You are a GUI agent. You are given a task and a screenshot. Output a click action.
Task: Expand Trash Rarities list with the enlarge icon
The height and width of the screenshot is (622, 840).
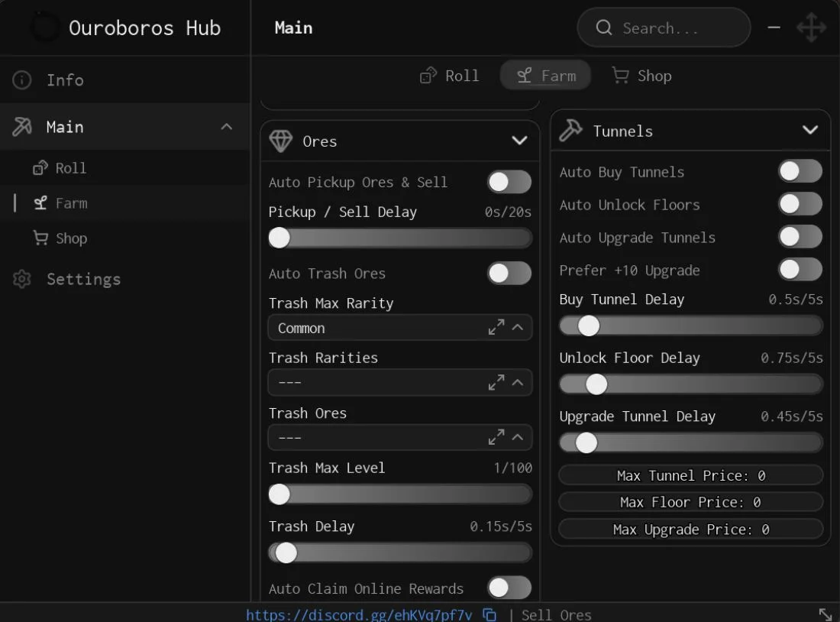point(496,382)
